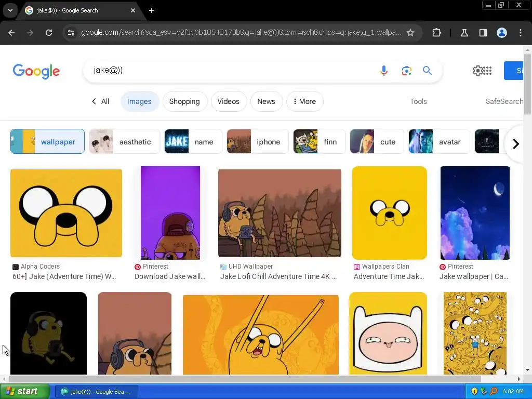The image size is (532, 399).
Task: Click the horizontal scrollbar right arrow
Action: pyautogui.click(x=519, y=379)
